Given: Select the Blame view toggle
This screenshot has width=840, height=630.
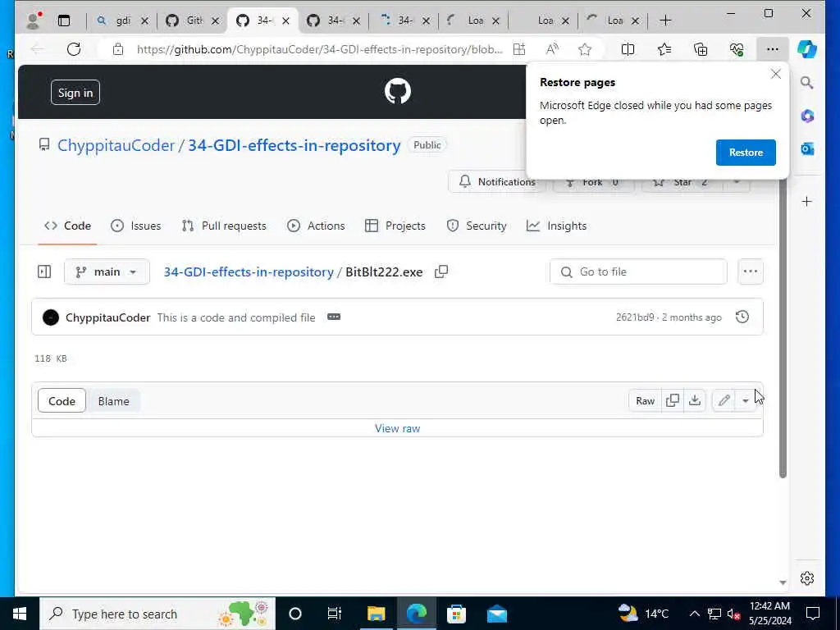Looking at the screenshot, I should click(113, 400).
